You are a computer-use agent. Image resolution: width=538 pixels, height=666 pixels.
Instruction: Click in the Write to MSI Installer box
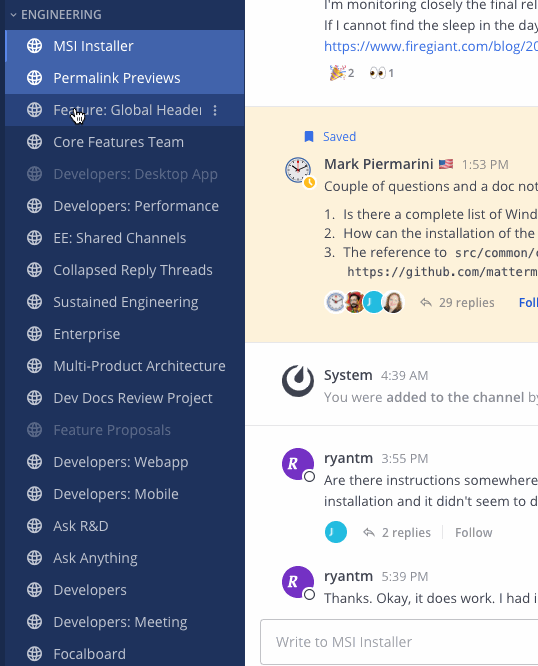point(399,642)
